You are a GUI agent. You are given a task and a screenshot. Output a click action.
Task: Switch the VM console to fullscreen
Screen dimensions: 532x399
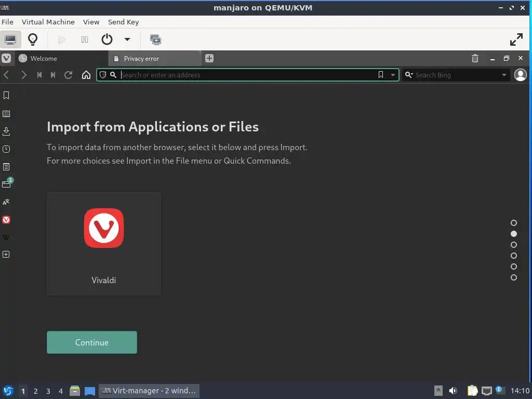pyautogui.click(x=516, y=39)
